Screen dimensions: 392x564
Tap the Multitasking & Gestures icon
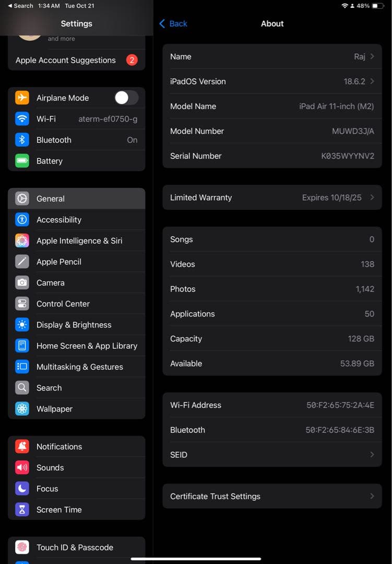pyautogui.click(x=22, y=367)
